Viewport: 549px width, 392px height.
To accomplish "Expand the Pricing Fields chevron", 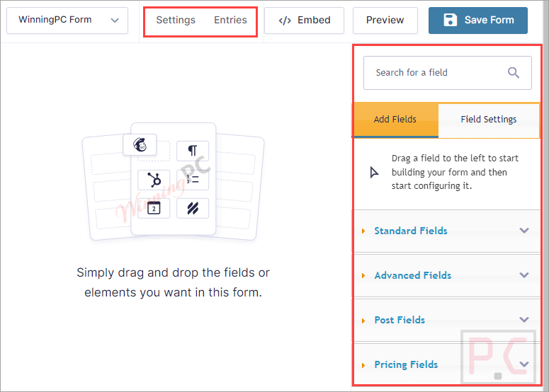I will (524, 364).
